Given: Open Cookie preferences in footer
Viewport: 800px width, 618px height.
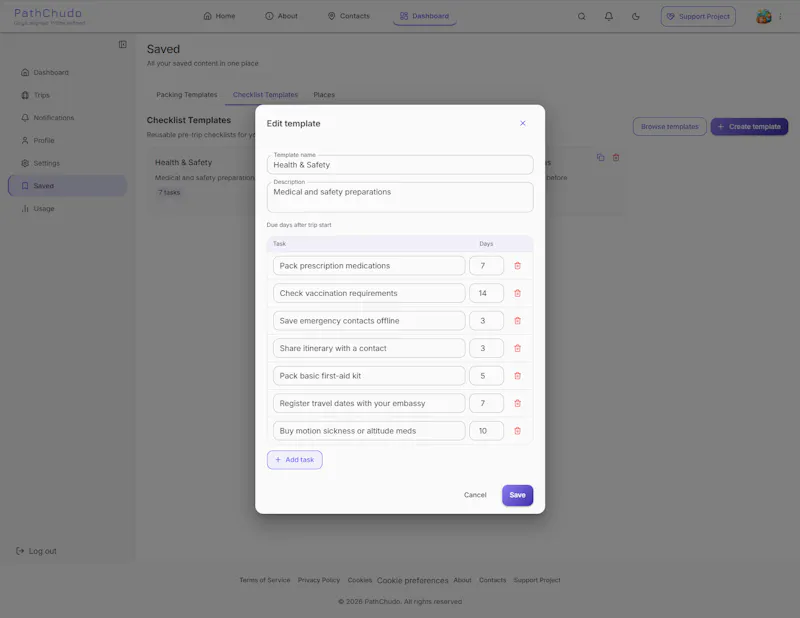Looking at the screenshot, I should (412, 581).
